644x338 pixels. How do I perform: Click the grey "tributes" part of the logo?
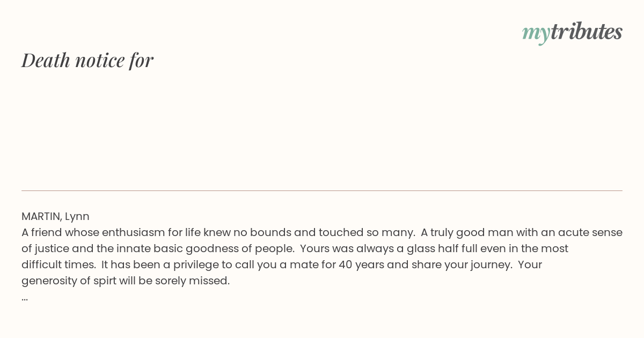(x=587, y=32)
